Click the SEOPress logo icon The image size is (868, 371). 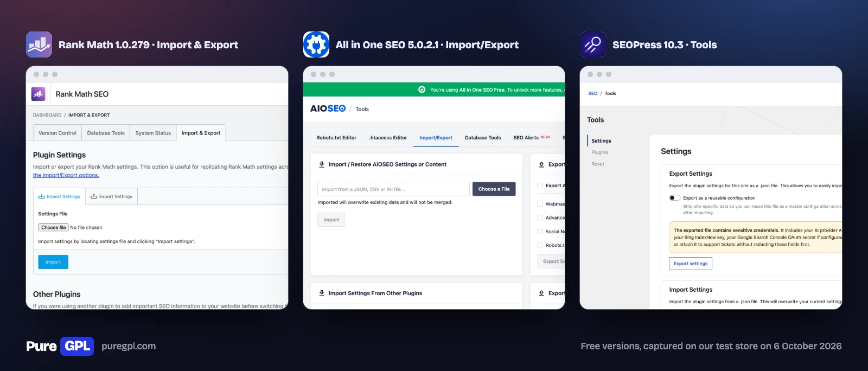pyautogui.click(x=593, y=44)
